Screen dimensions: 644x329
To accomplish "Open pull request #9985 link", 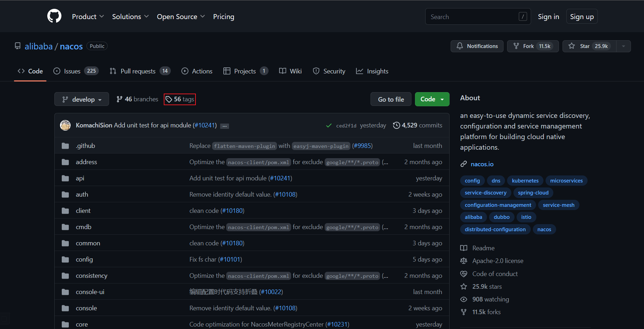I will pyautogui.click(x=362, y=146).
